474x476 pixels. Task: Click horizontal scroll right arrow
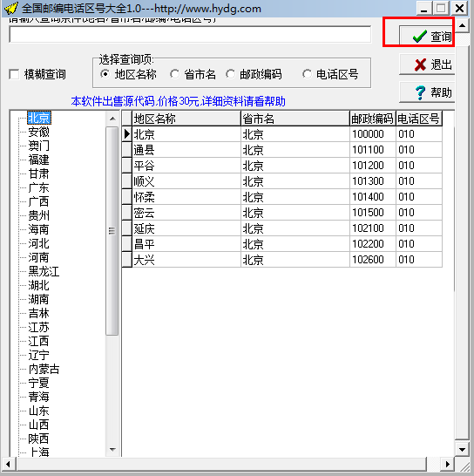(448, 464)
